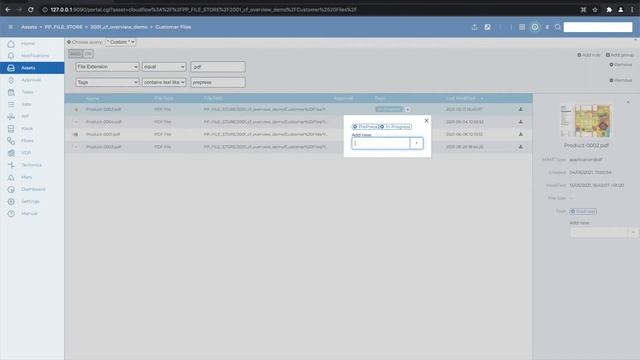Toggle the info panel icon in the header
Screen dimensions: 640x360
point(535,27)
